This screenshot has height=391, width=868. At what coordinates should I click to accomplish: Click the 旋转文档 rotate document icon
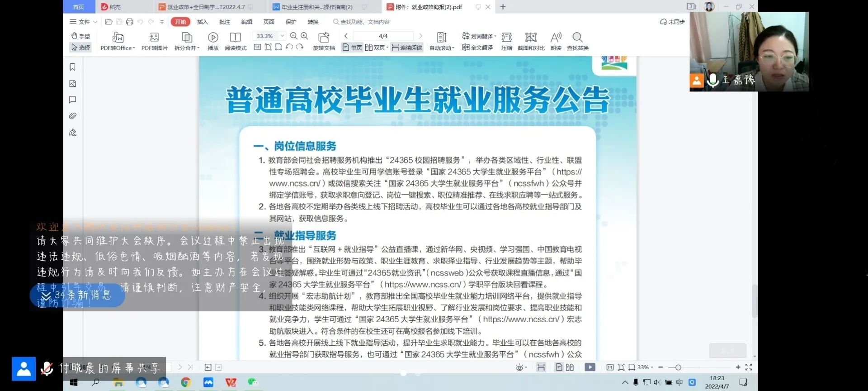324,38
